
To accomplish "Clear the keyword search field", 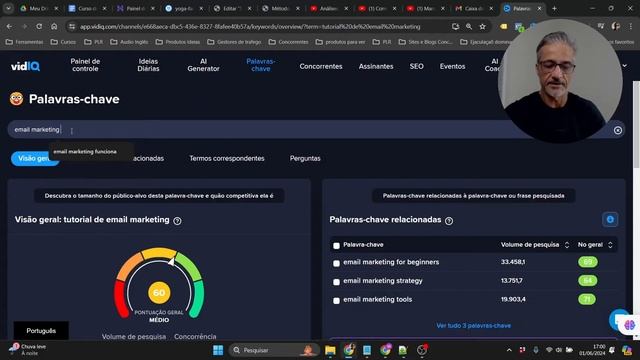I will point(618,130).
